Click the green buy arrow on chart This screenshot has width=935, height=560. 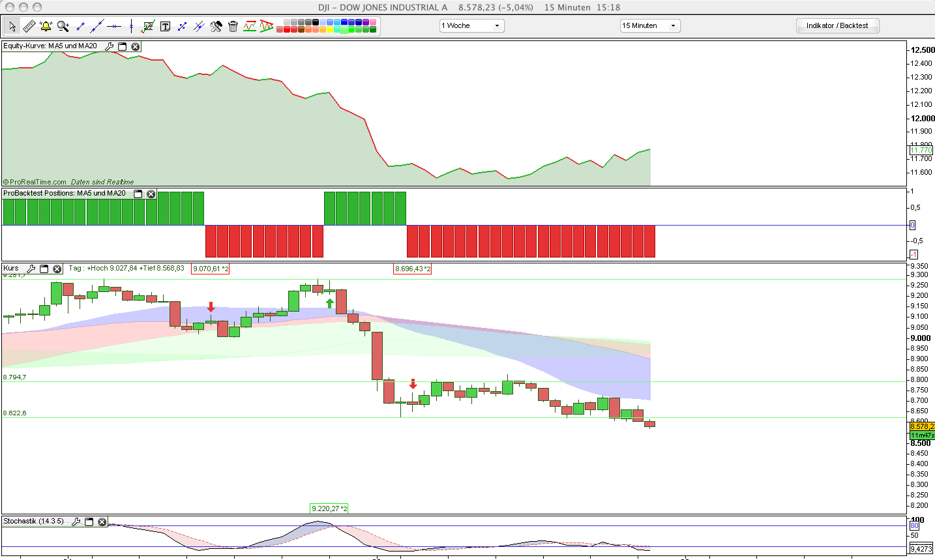[330, 303]
